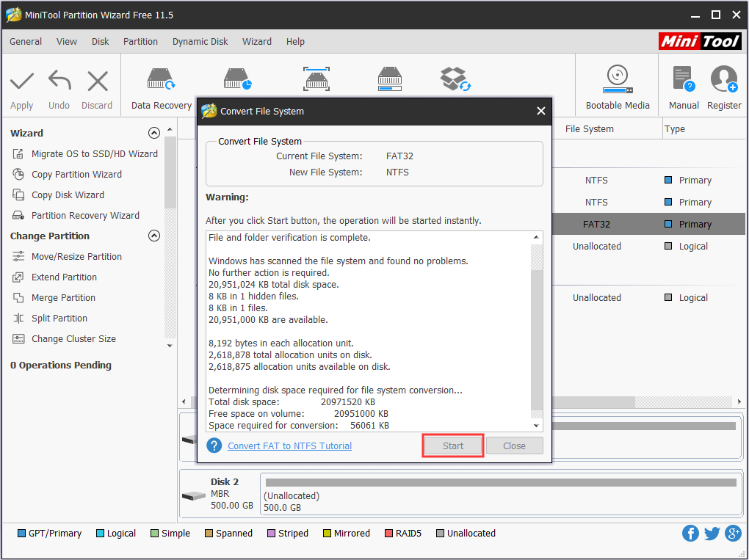
Task: Click the blue help question icon in dialog
Action: [214, 446]
